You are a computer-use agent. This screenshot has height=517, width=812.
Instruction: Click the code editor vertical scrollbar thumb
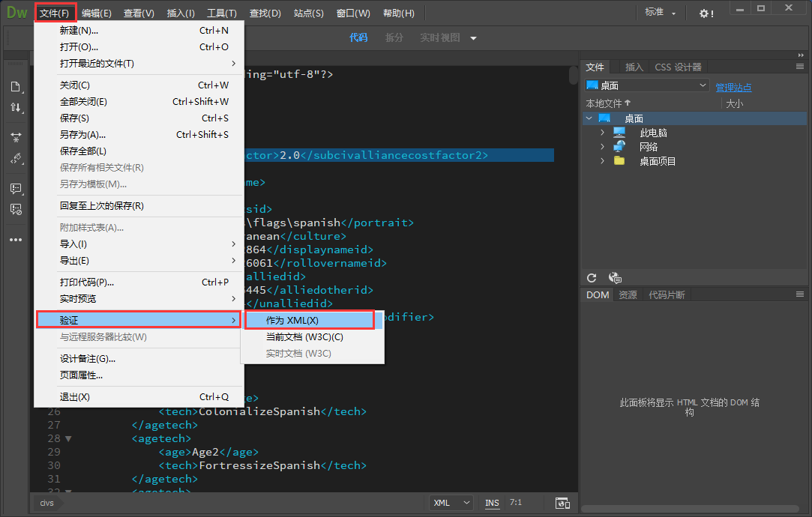[573, 75]
